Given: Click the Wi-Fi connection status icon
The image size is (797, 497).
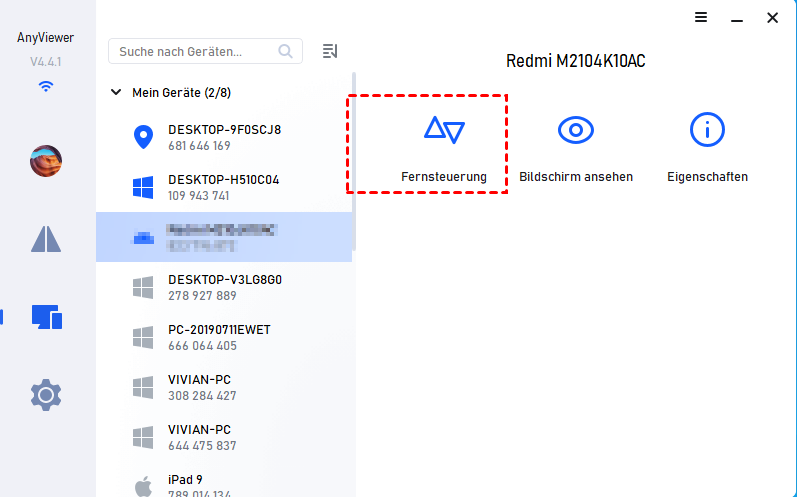Looking at the screenshot, I should [46, 86].
